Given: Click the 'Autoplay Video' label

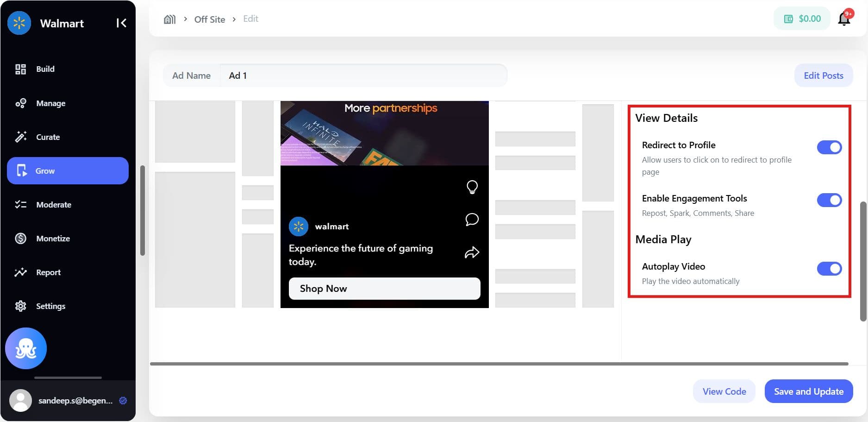Looking at the screenshot, I should pos(674,266).
